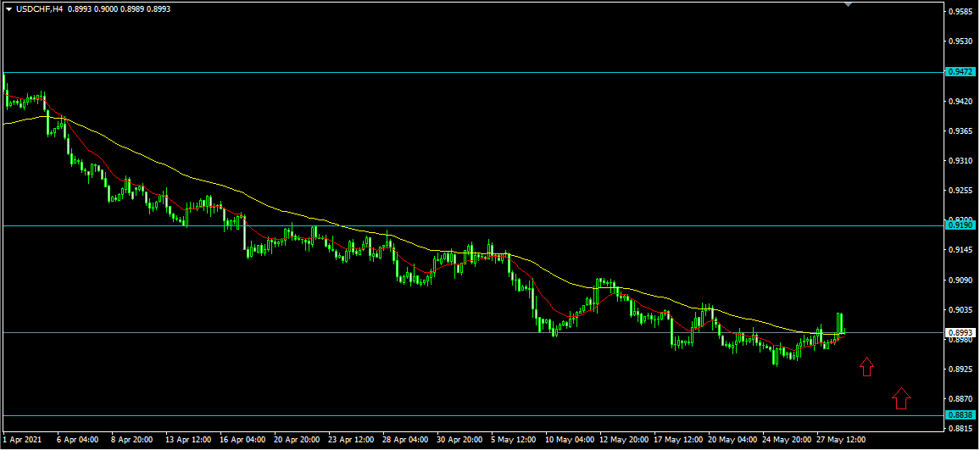
Task: Select the 0.9472 price level label
Action: [x=960, y=73]
